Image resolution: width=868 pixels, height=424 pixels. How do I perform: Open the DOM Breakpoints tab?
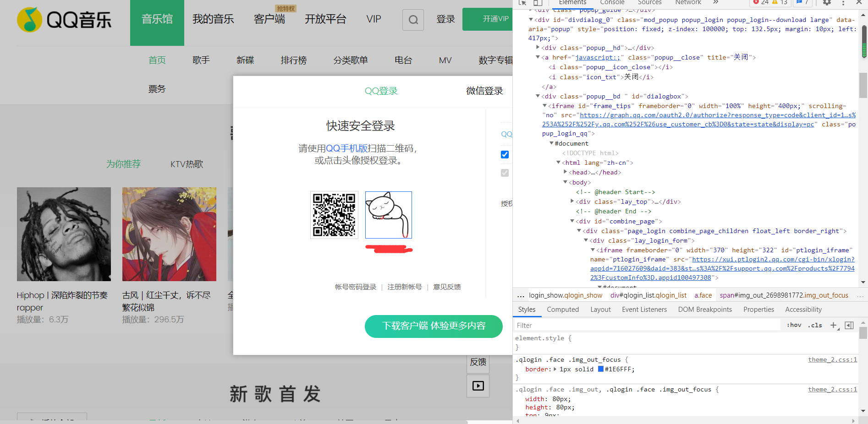pyautogui.click(x=705, y=310)
